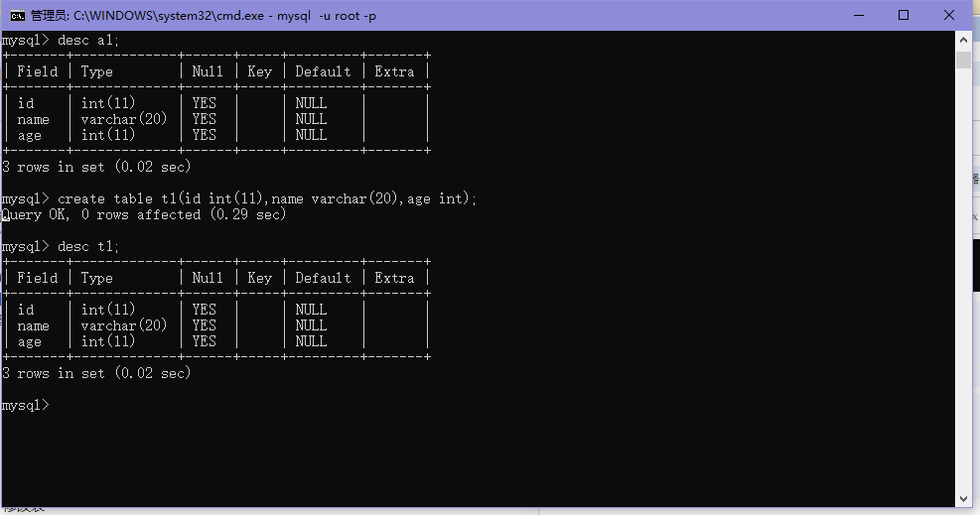Click 'age' field in a1 table

tap(30, 136)
